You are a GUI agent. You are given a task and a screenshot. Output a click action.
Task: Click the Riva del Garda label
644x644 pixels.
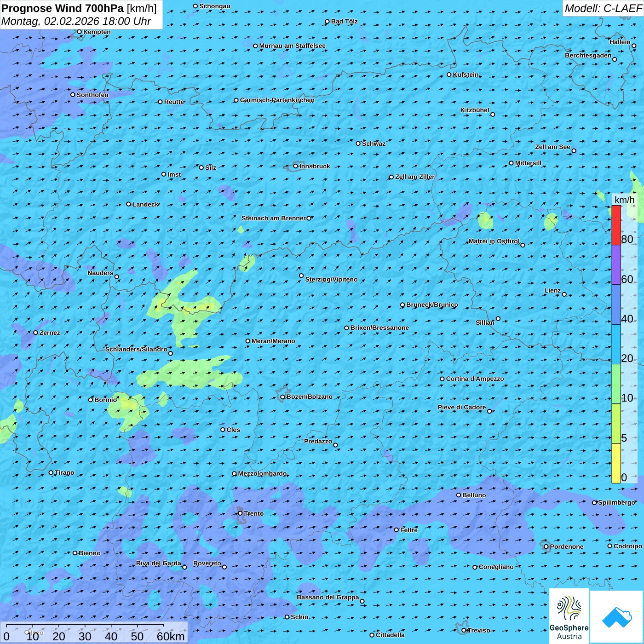tap(159, 563)
